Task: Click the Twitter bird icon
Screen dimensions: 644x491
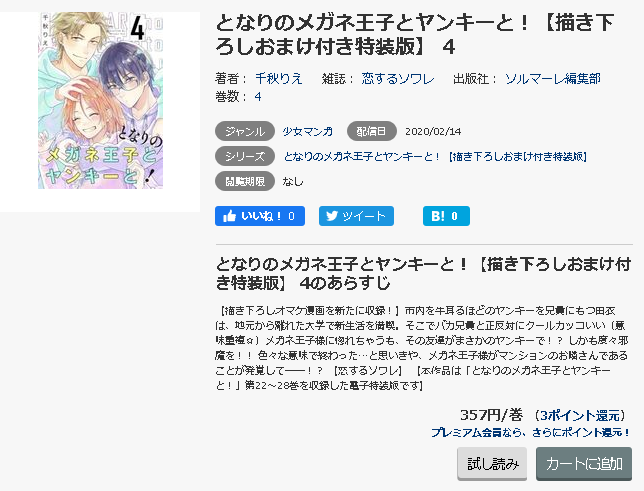Action: click(332, 216)
